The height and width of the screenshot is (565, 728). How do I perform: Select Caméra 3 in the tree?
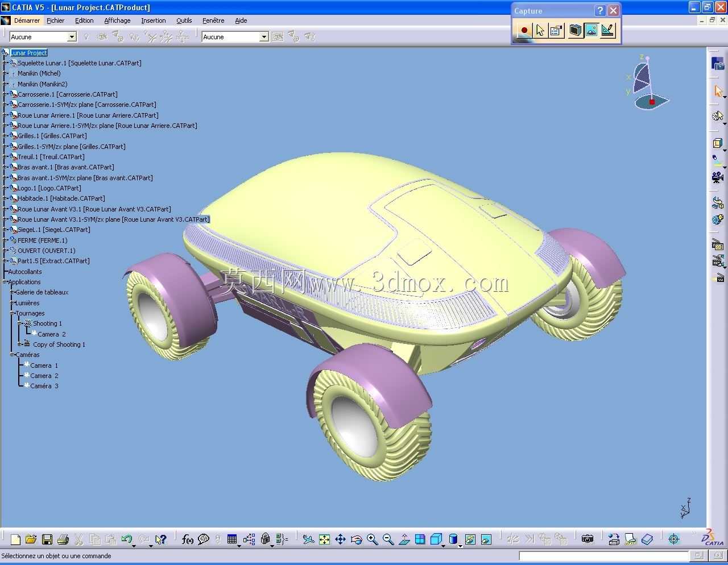pos(44,386)
